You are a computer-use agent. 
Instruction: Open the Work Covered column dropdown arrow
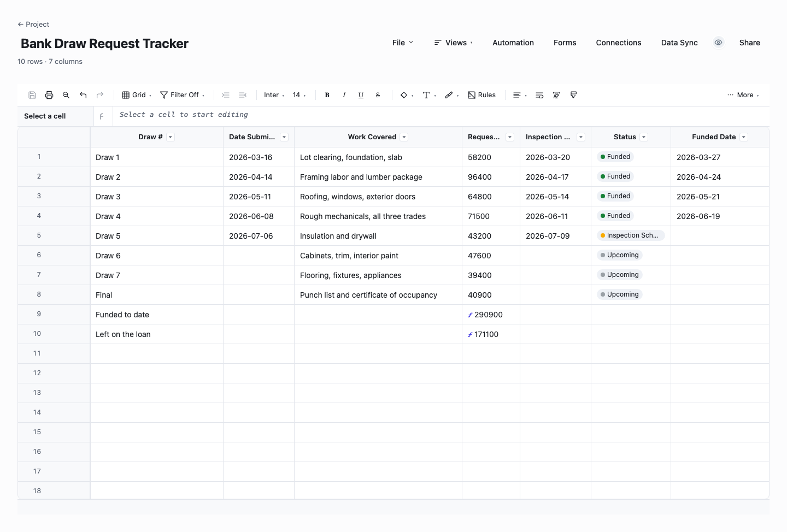(404, 137)
